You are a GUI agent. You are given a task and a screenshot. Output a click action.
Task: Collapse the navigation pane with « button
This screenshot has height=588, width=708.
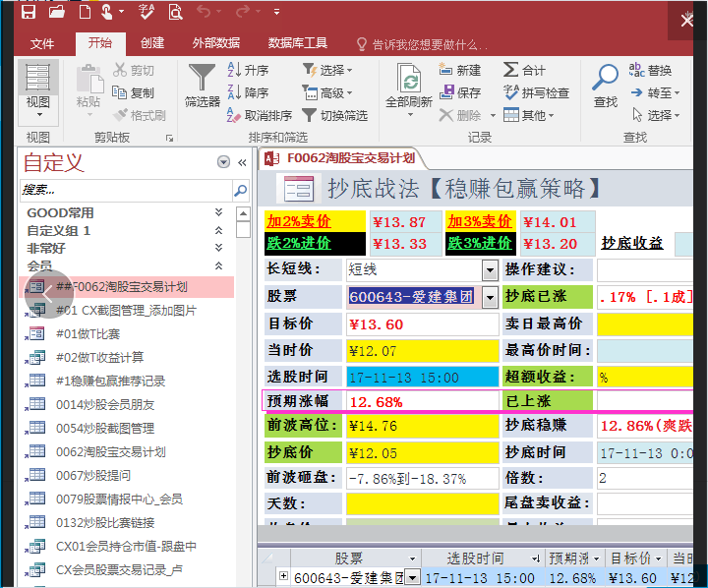pos(242,162)
